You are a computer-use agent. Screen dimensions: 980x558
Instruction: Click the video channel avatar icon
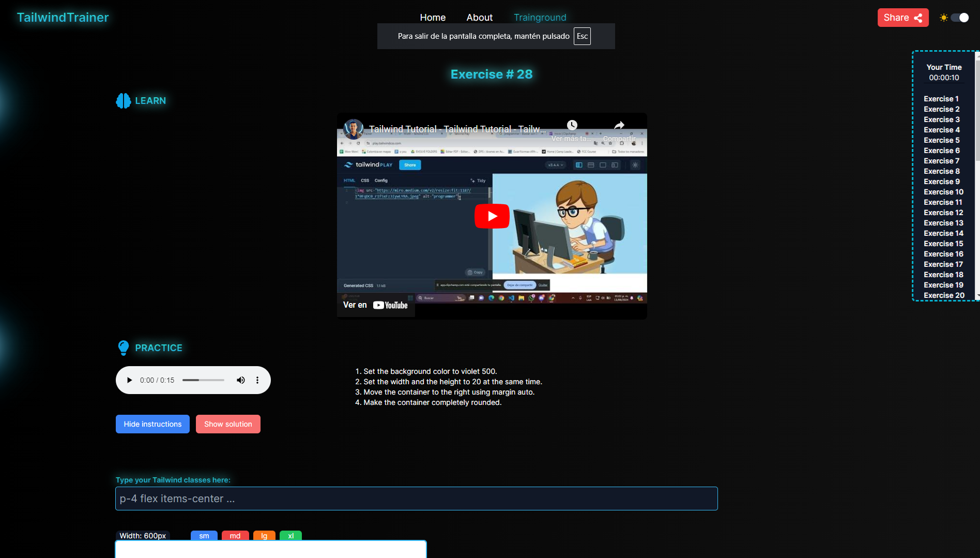click(x=353, y=129)
